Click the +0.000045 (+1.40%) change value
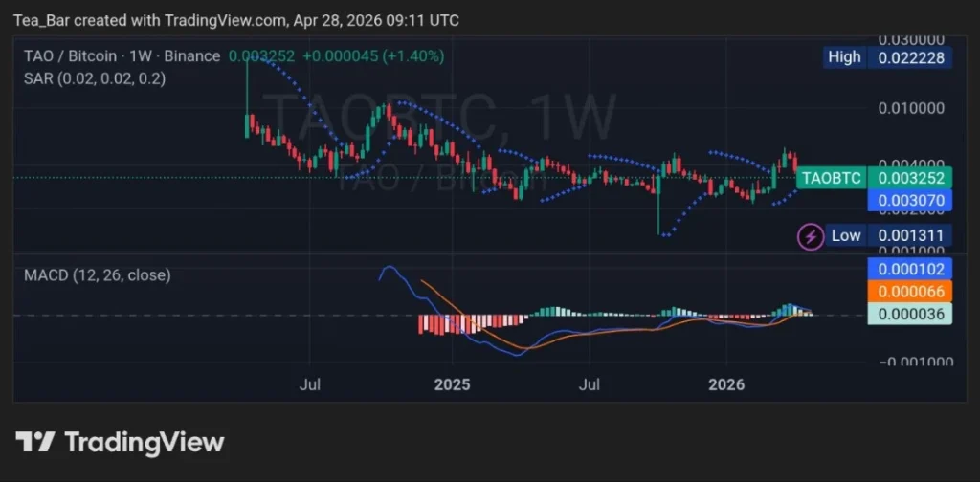 [x=373, y=56]
